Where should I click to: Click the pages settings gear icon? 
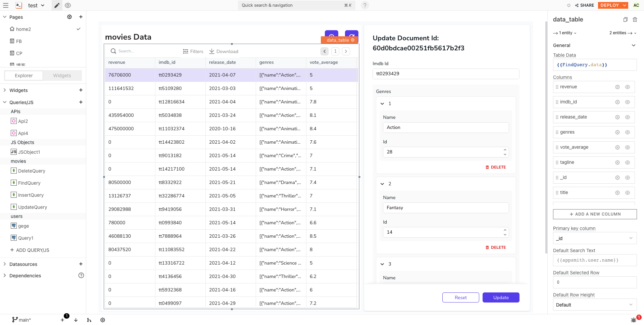69,17
